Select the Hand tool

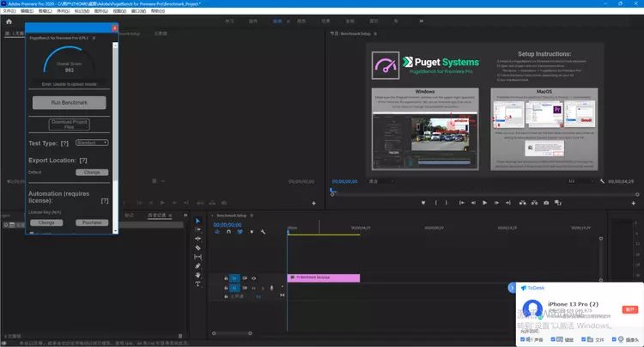(x=197, y=275)
